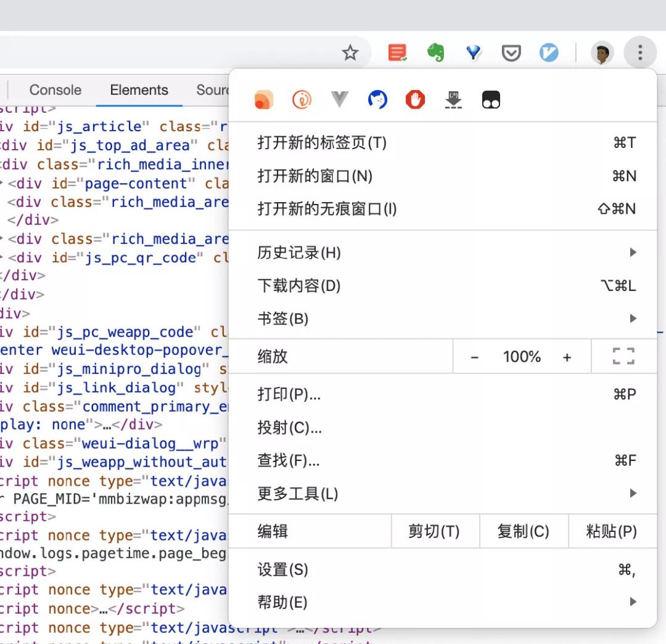Open 下载内容(D) from menu
Screen dimensions: 666x644
coord(443,286)
